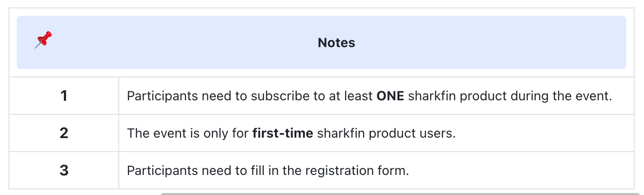
Task: Select row number 2 cell
Action: pos(64,133)
